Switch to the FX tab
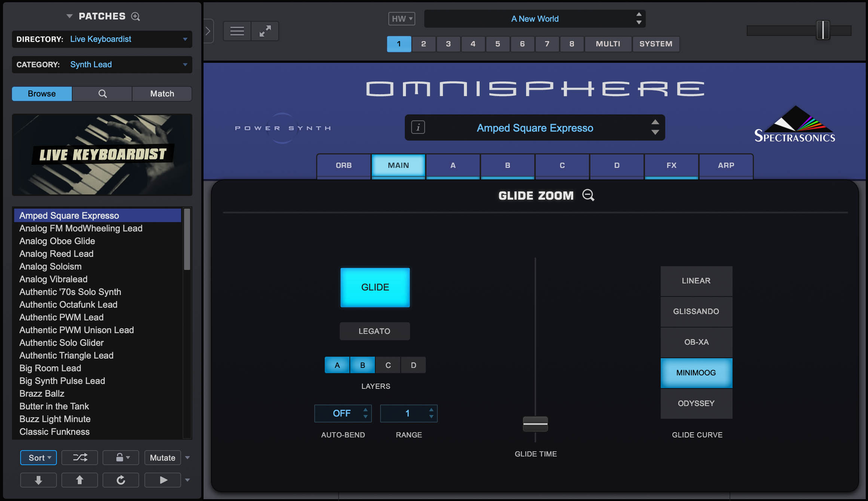This screenshot has height=501, width=868. [x=671, y=165]
